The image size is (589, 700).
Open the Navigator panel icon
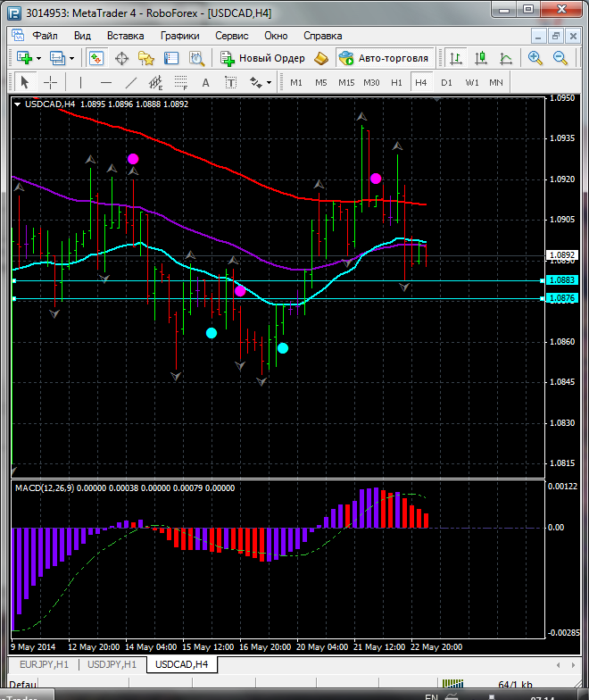(x=147, y=58)
